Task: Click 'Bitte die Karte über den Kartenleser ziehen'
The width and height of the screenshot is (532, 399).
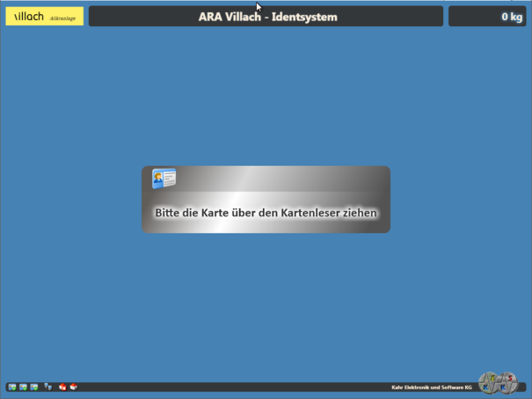Action: pyautogui.click(x=266, y=213)
